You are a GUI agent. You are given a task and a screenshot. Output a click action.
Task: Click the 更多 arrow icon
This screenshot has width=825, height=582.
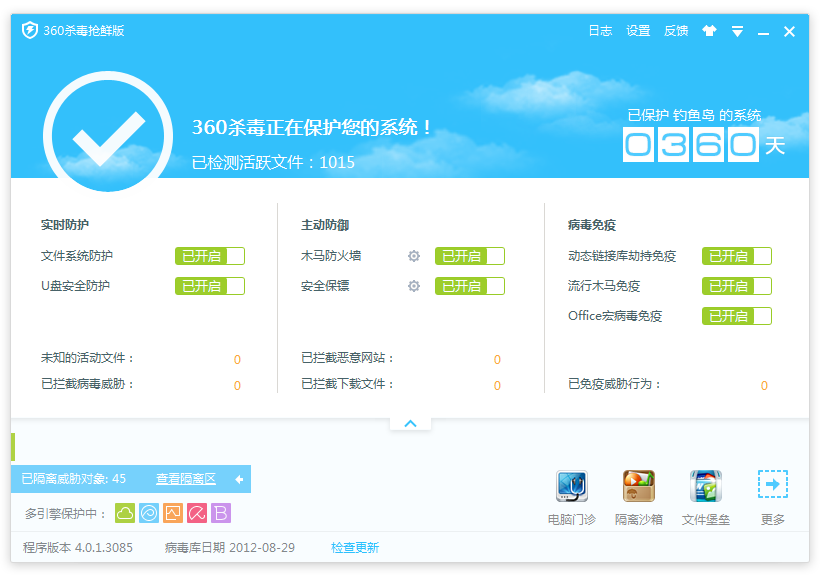pyautogui.click(x=772, y=486)
